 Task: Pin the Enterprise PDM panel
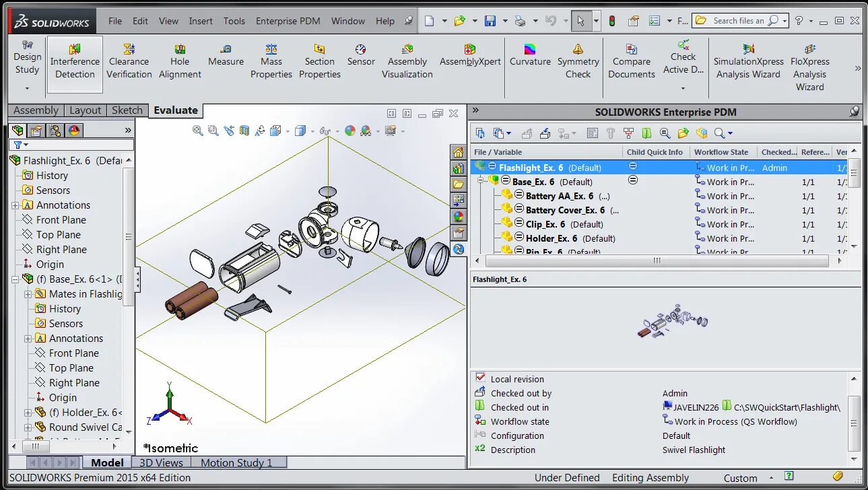tap(855, 112)
